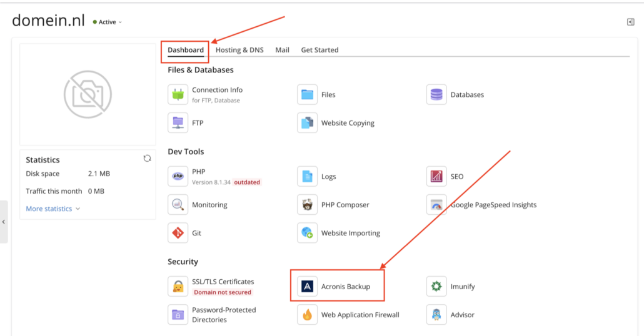Open the SSL/TLS Certificates link text

[x=223, y=282]
